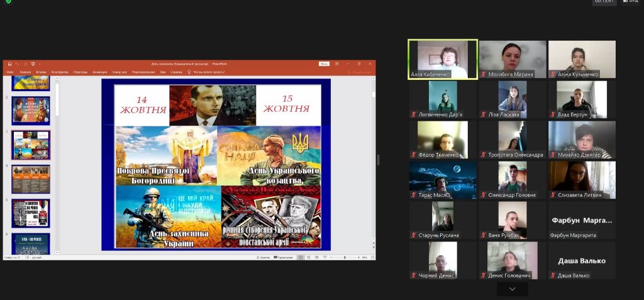The height and width of the screenshot is (300, 644).
Task: Select Даша Валько participant tile
Action: (x=582, y=260)
